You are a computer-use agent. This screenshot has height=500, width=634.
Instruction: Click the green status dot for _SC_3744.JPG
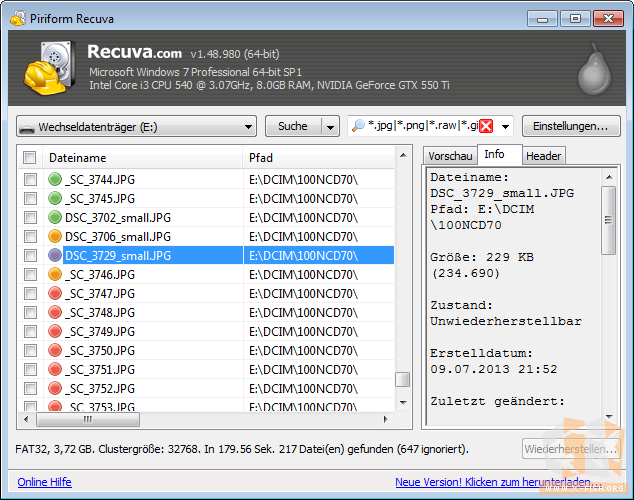56,180
